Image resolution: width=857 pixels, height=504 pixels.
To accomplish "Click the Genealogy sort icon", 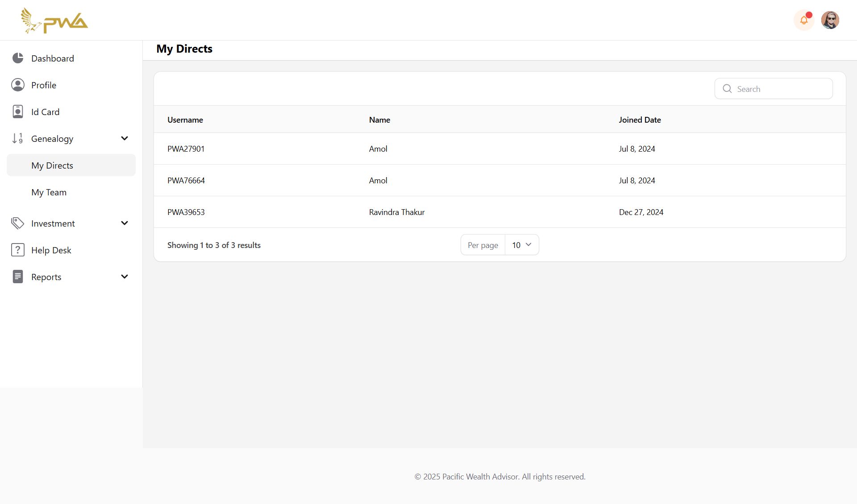I will 18,138.
